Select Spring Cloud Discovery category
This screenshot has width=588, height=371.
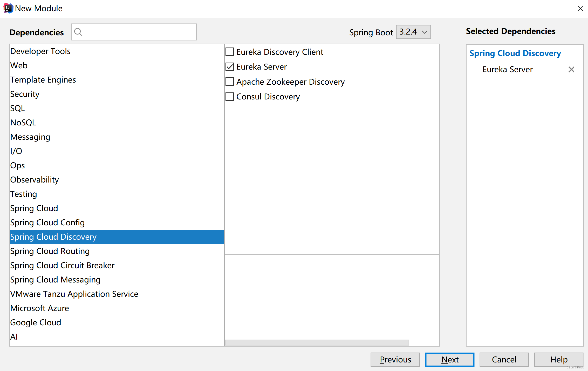[x=117, y=237]
